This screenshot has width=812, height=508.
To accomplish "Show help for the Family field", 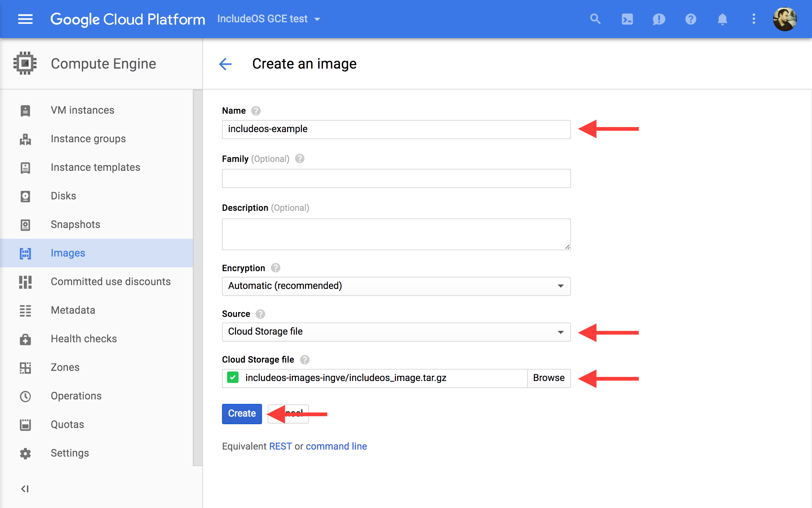I will (300, 158).
